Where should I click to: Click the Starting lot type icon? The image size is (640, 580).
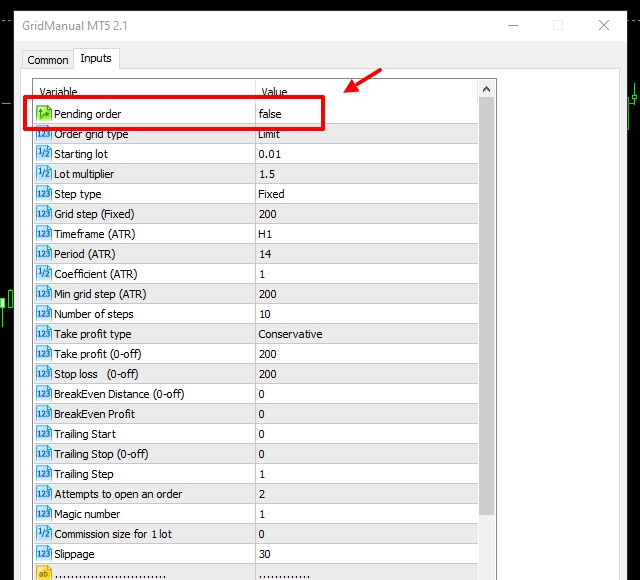point(44,153)
